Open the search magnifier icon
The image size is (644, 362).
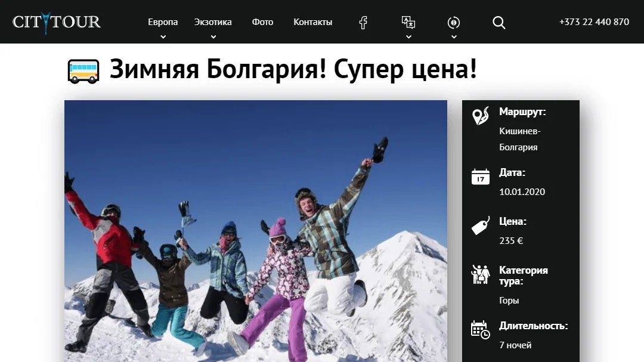pyautogui.click(x=499, y=23)
